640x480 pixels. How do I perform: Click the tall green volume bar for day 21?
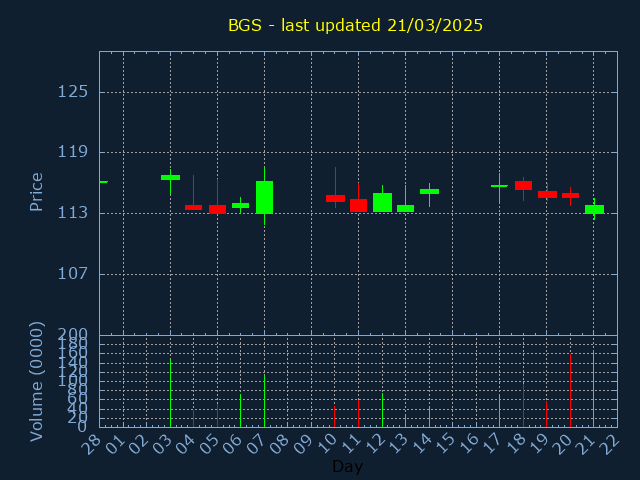click(x=593, y=389)
